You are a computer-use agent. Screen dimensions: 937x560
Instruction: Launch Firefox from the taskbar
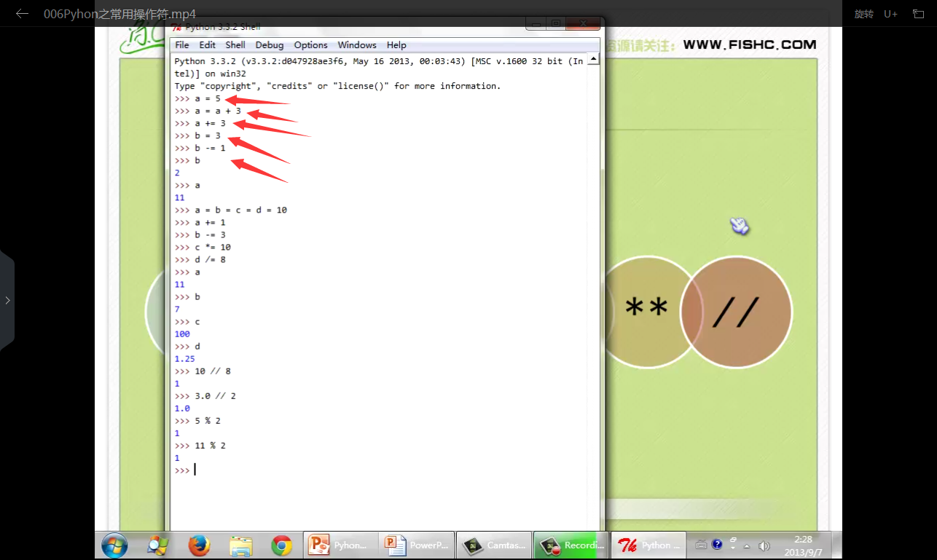[x=198, y=545]
